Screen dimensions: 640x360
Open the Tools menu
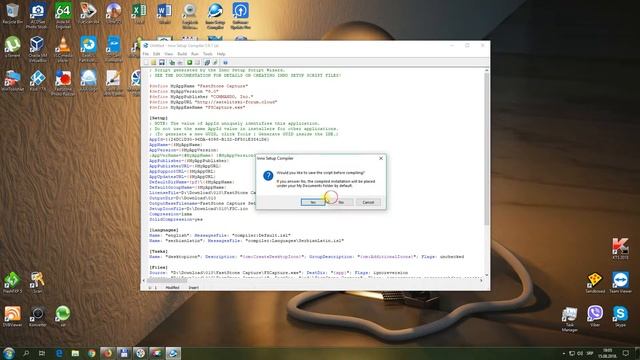click(x=208, y=54)
